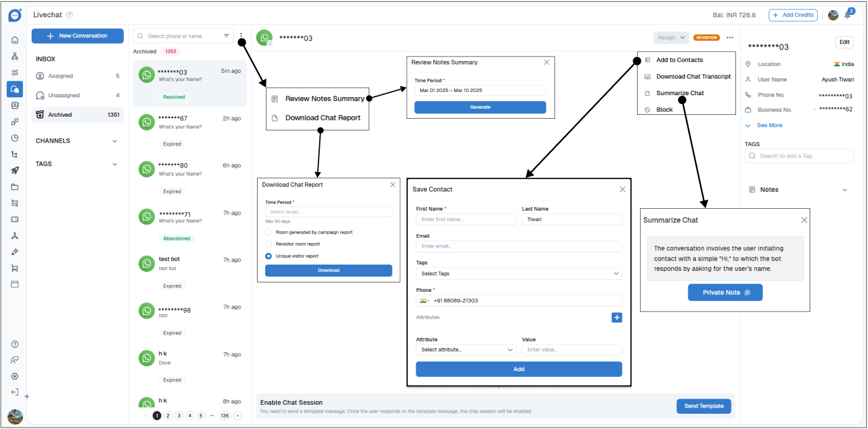
Task: Click the notification bell icon
Action: click(848, 15)
